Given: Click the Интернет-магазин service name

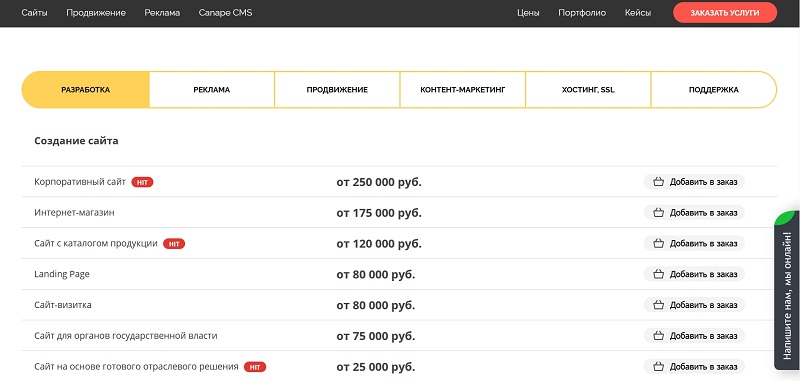Looking at the screenshot, I should [x=74, y=213].
